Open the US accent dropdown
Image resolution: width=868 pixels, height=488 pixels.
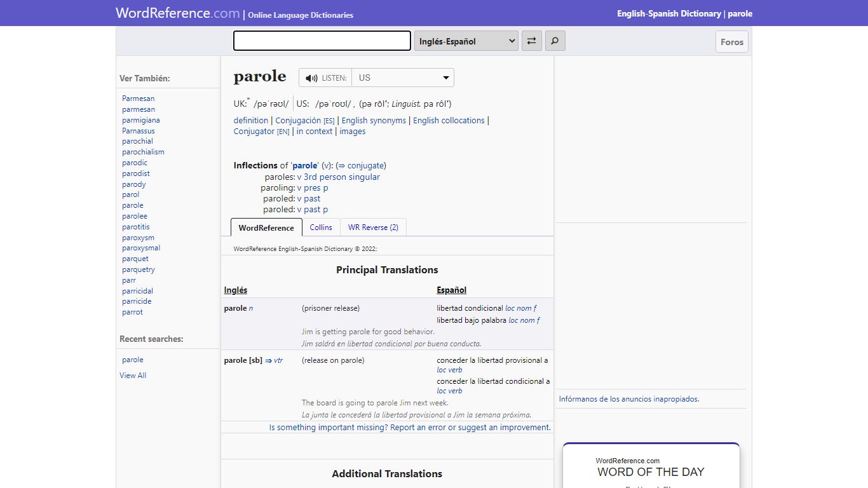pos(403,78)
